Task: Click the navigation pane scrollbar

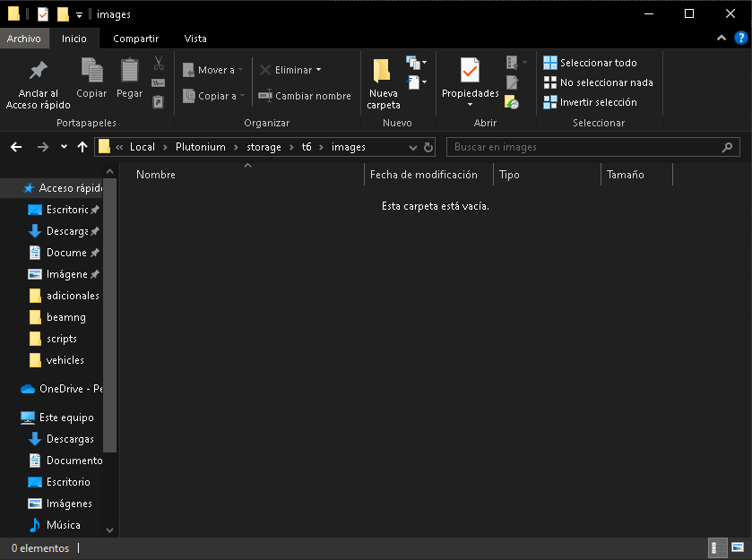Action: coord(110,315)
